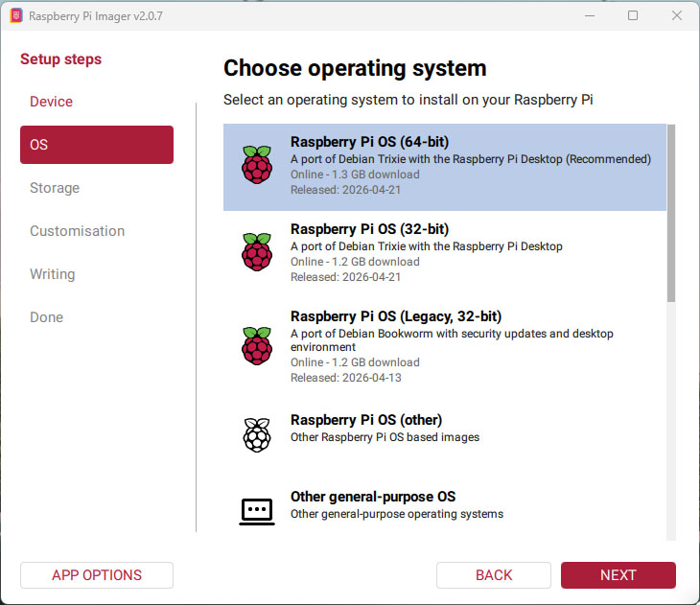The height and width of the screenshot is (605, 700).
Task: Choose Raspberry Pi OS (64-bit) title
Action: tap(369, 142)
